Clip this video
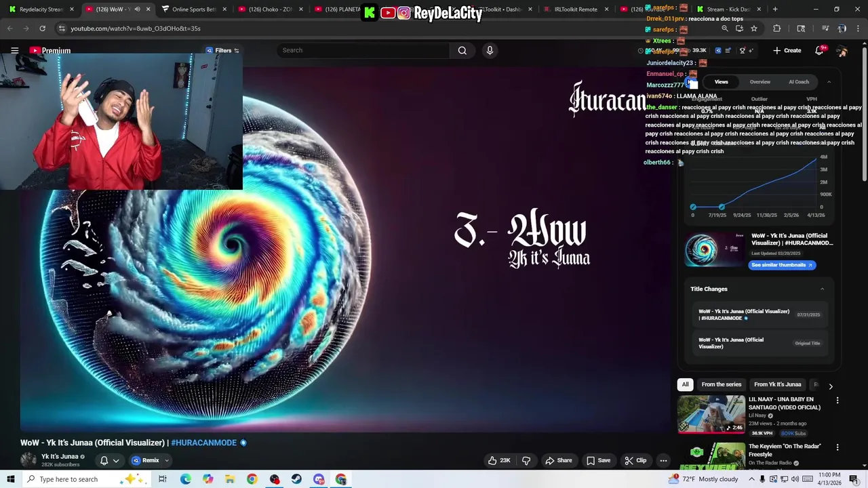 point(635,460)
